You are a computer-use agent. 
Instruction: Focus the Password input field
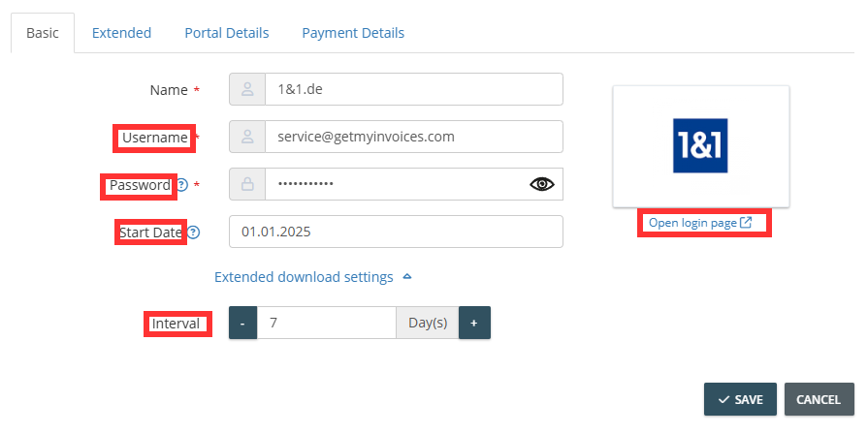[x=413, y=184]
